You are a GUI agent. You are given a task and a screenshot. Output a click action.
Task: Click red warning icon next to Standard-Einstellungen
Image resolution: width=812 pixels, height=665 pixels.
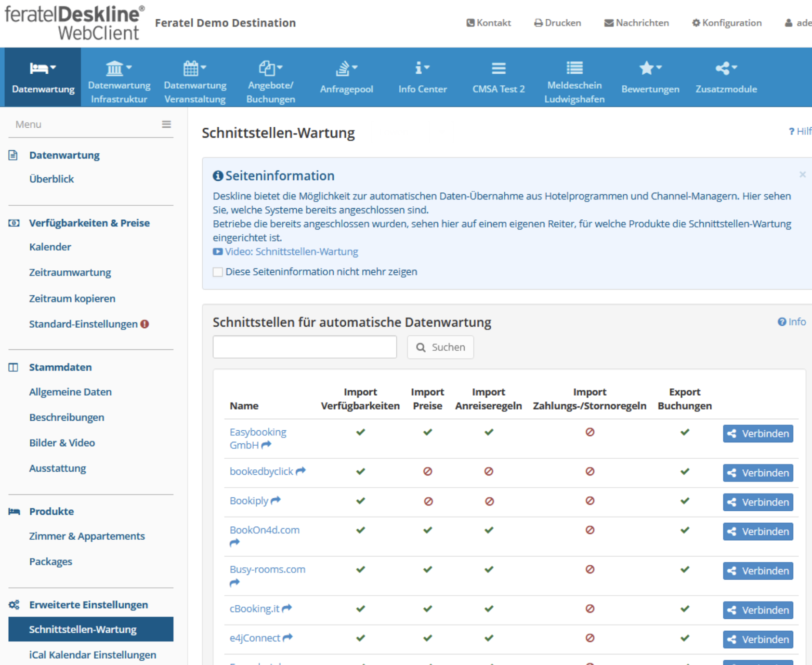[144, 324]
